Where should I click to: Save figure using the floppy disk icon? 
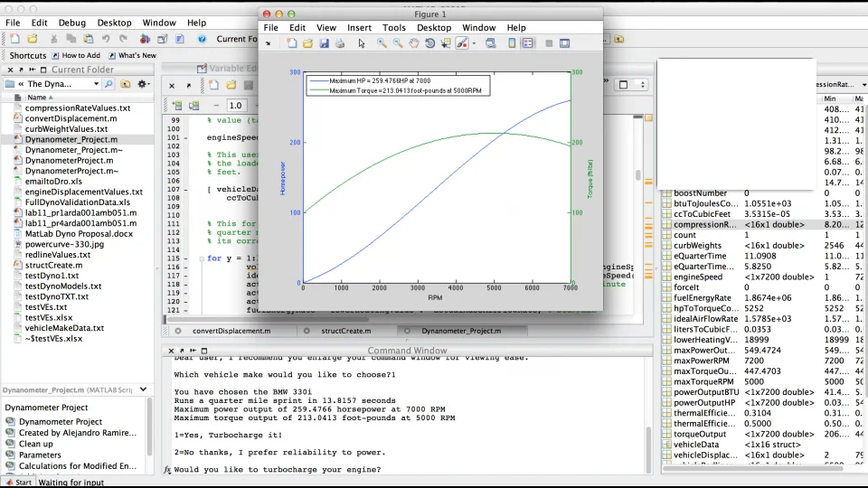coord(324,43)
